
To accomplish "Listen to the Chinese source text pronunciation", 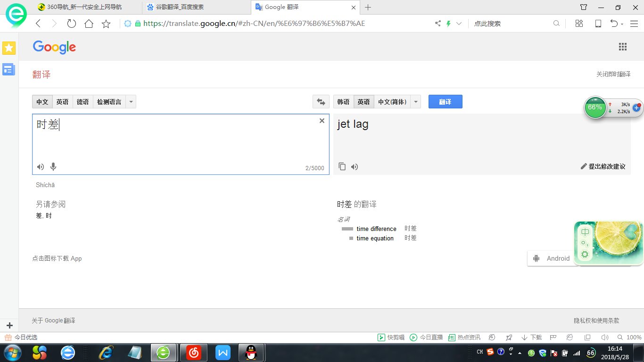I will [x=40, y=166].
